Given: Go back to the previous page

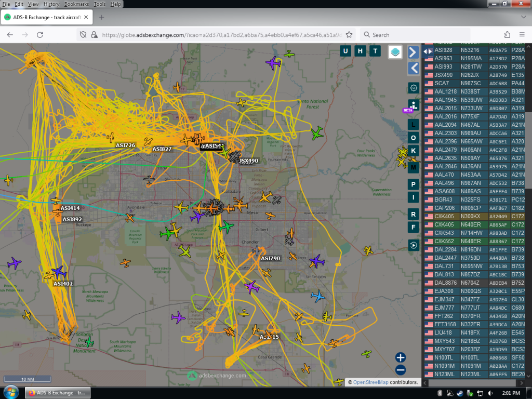Looking at the screenshot, I should [x=10, y=35].
